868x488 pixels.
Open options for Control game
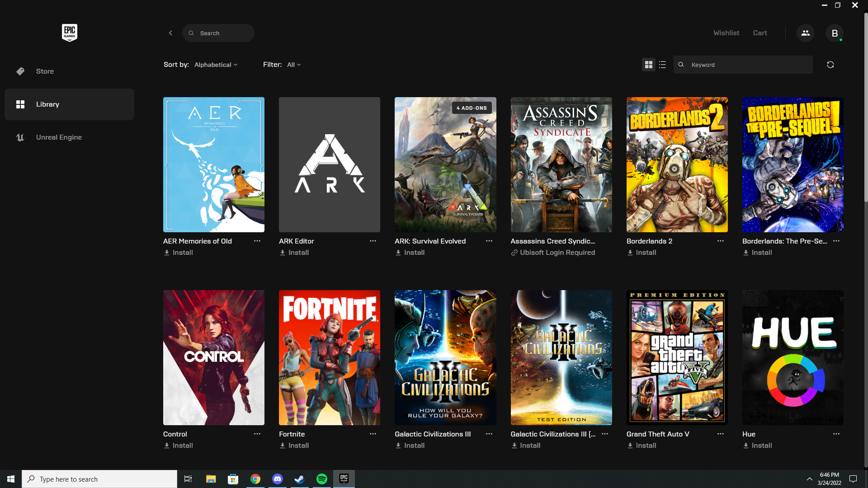coord(257,434)
